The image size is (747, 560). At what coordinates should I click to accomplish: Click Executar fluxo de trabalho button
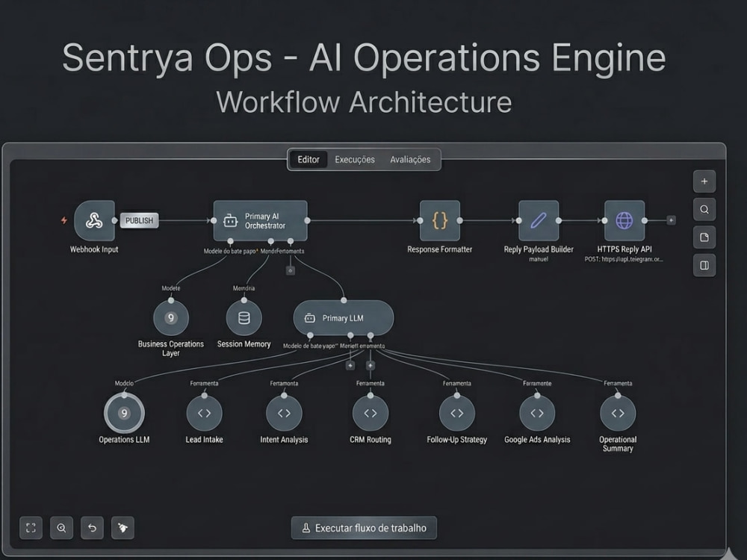coord(364,528)
